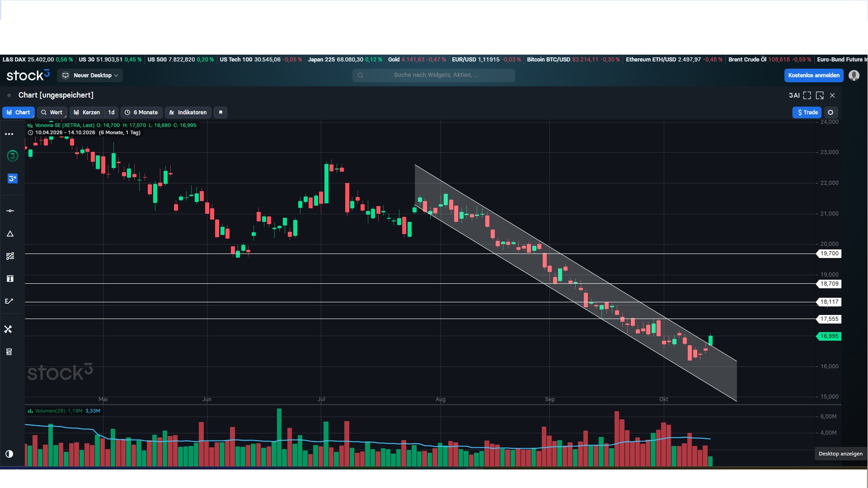Open the Indikatoren menu
Viewport: 868px width, 488px height.
click(188, 113)
